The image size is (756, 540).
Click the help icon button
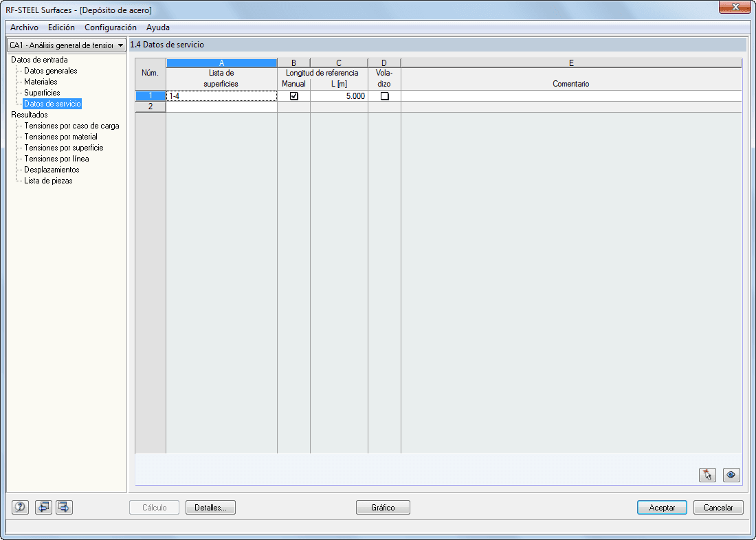click(20, 507)
